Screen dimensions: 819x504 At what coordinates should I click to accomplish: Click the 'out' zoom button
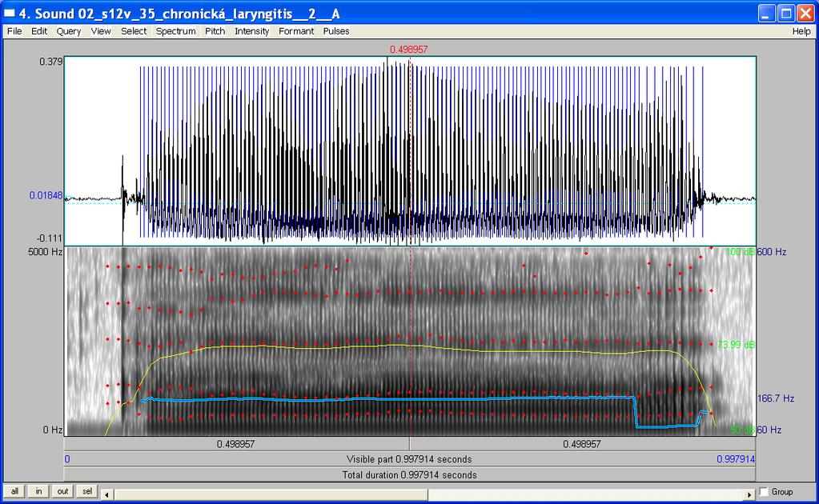[x=62, y=491]
